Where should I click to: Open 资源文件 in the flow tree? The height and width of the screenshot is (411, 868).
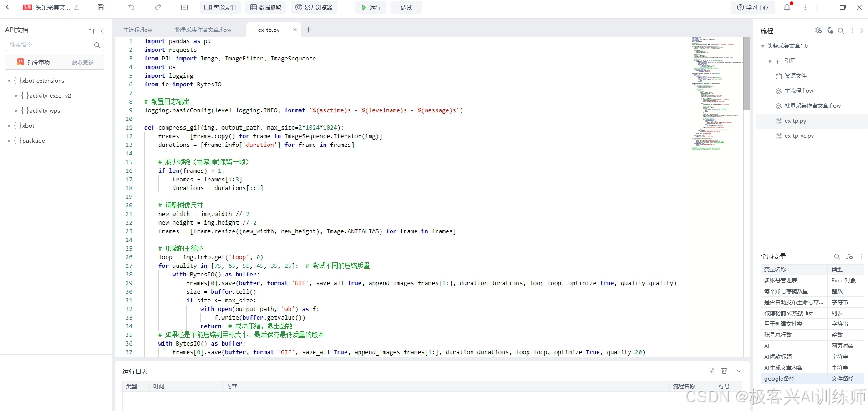795,76
